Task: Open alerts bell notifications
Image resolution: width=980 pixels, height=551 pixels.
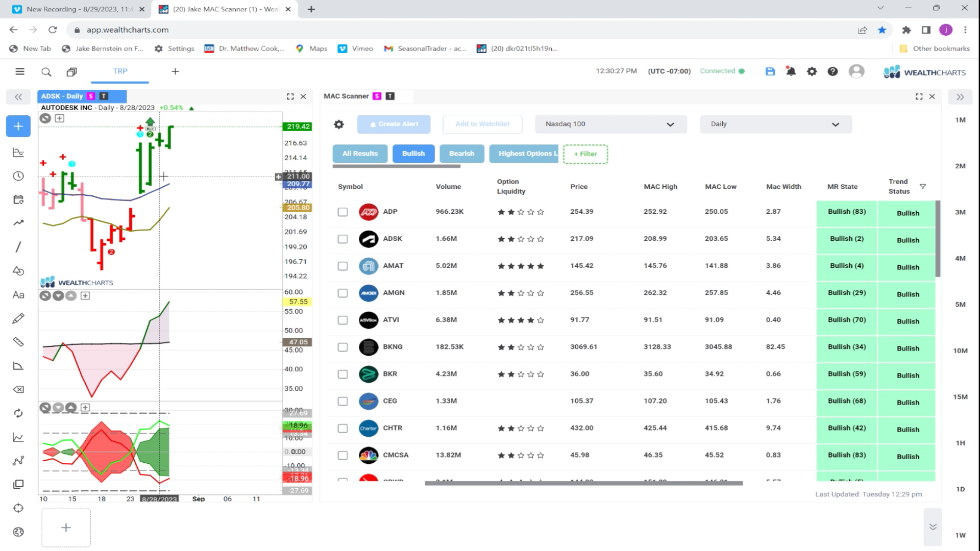Action: [x=791, y=71]
